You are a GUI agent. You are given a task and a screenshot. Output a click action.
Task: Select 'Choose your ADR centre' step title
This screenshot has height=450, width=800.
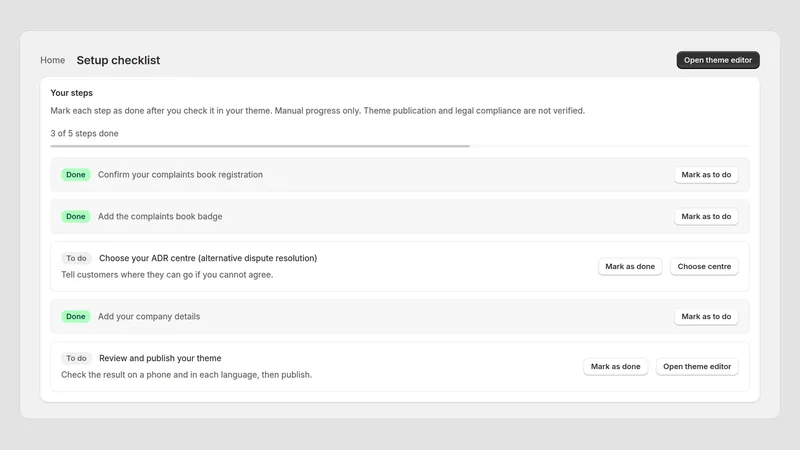[208, 258]
